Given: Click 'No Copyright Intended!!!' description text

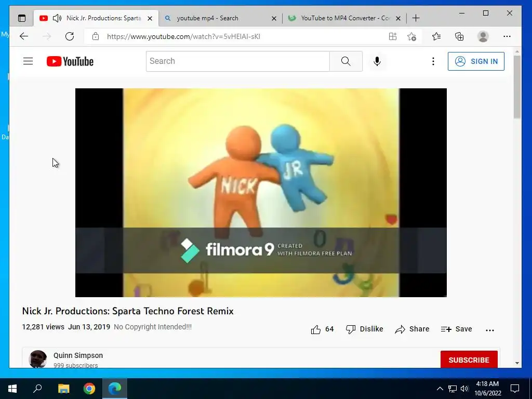Looking at the screenshot, I should tap(153, 327).
